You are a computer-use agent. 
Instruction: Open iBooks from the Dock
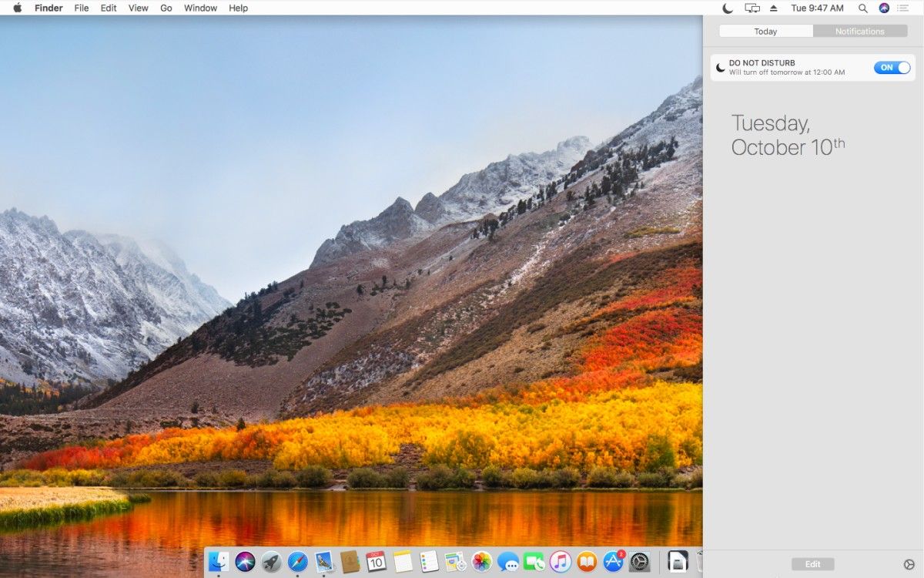click(x=587, y=562)
